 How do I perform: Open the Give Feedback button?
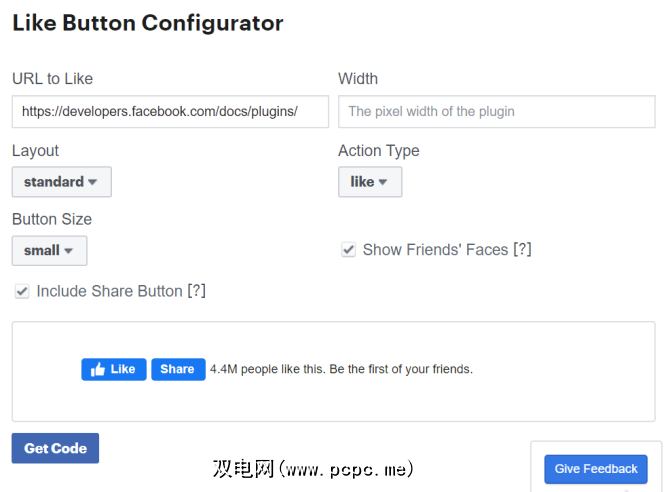(595, 469)
